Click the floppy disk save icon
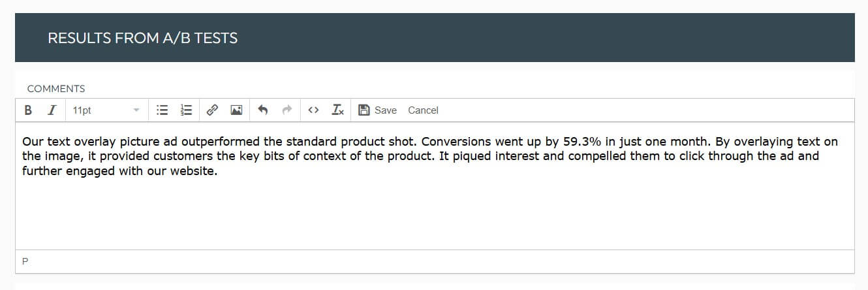 [364, 110]
